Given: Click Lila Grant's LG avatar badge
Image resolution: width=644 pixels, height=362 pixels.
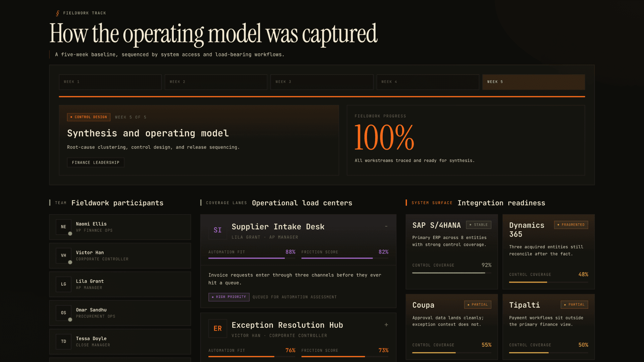Looking at the screenshot, I should coord(63,284).
